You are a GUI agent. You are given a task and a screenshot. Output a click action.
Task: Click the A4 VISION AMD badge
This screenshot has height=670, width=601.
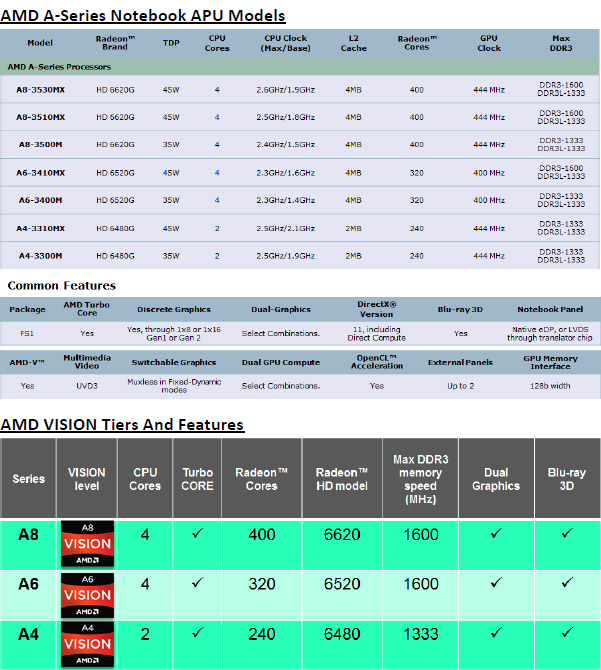tap(88, 644)
